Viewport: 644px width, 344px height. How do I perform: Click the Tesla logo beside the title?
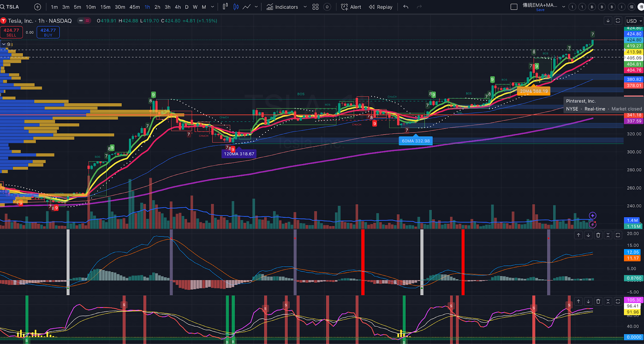[x=3, y=21]
